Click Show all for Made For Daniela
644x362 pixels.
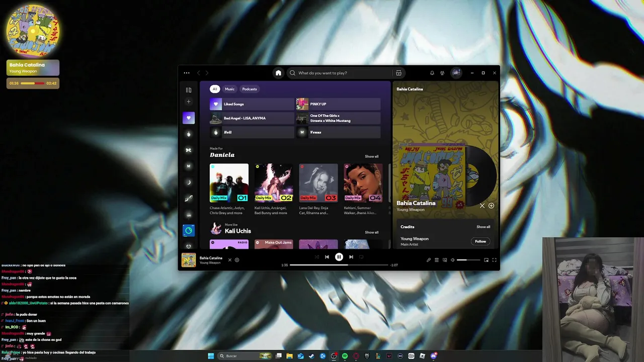[x=371, y=156]
